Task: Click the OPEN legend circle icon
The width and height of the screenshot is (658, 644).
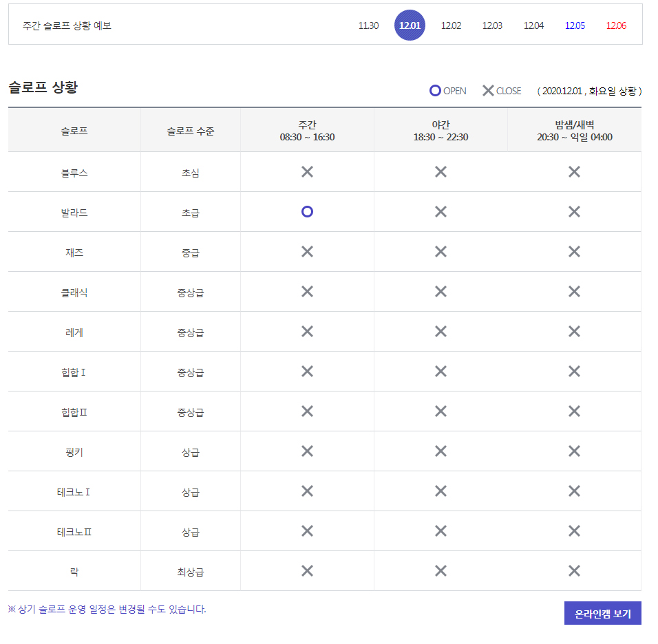Action: (x=435, y=91)
